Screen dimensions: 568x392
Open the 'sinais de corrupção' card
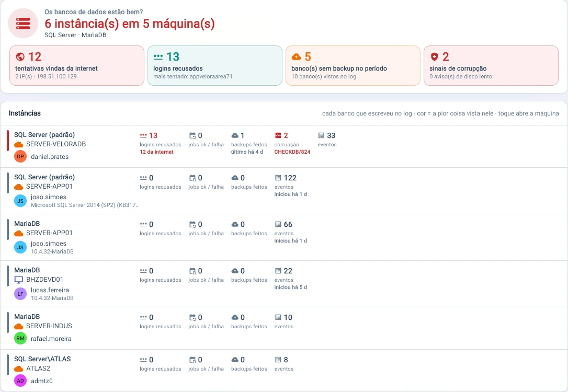(x=491, y=65)
